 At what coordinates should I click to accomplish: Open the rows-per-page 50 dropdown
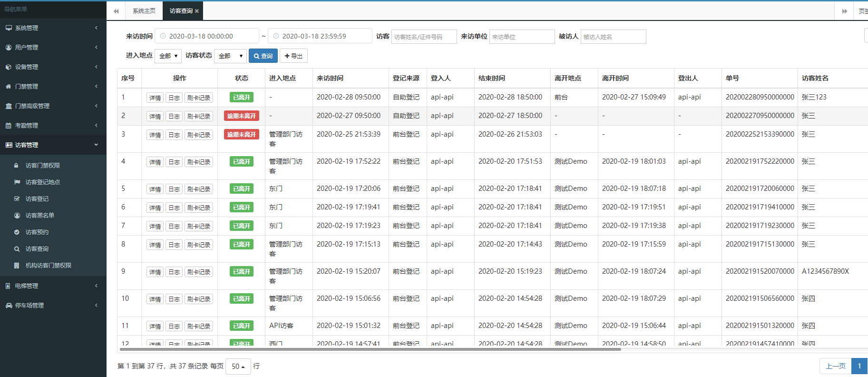tap(238, 366)
